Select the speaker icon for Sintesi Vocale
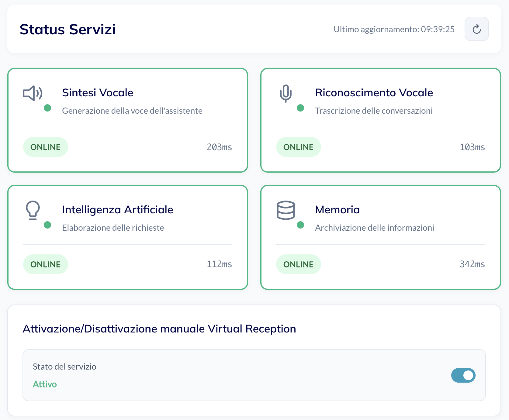 (x=33, y=93)
